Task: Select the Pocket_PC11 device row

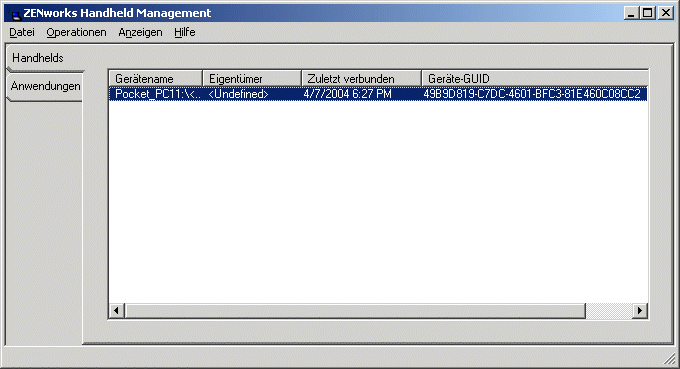Action: 378,94
